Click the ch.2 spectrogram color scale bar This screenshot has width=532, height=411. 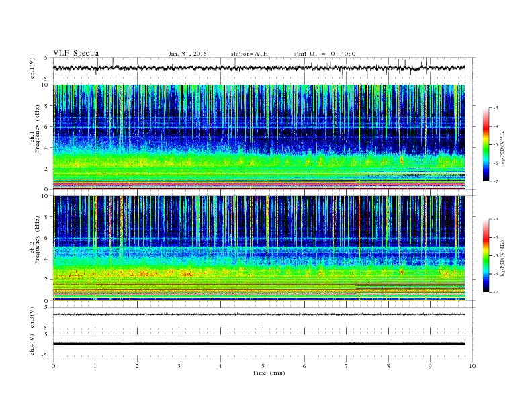tap(486, 255)
